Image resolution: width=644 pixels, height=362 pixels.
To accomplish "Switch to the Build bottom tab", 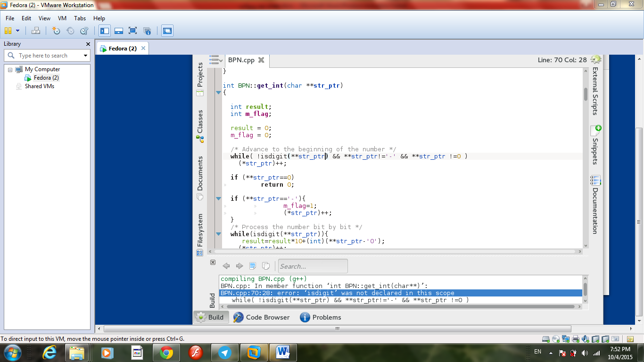I will (211, 317).
